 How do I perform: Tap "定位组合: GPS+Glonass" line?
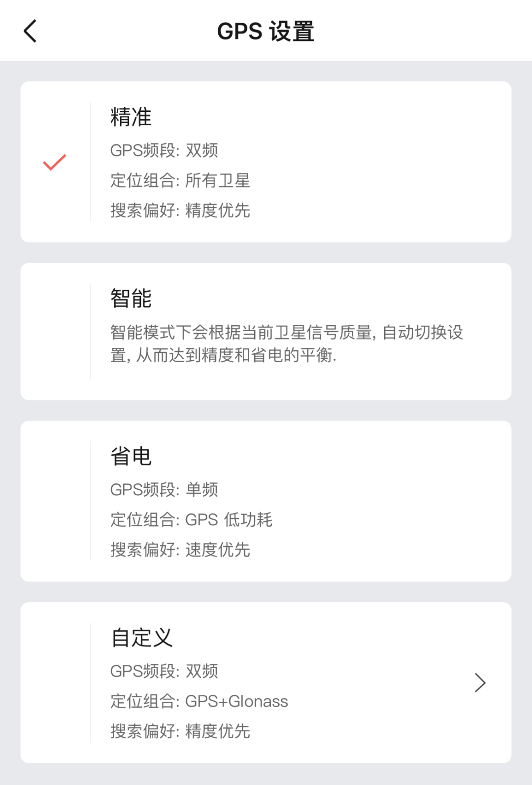click(x=199, y=701)
